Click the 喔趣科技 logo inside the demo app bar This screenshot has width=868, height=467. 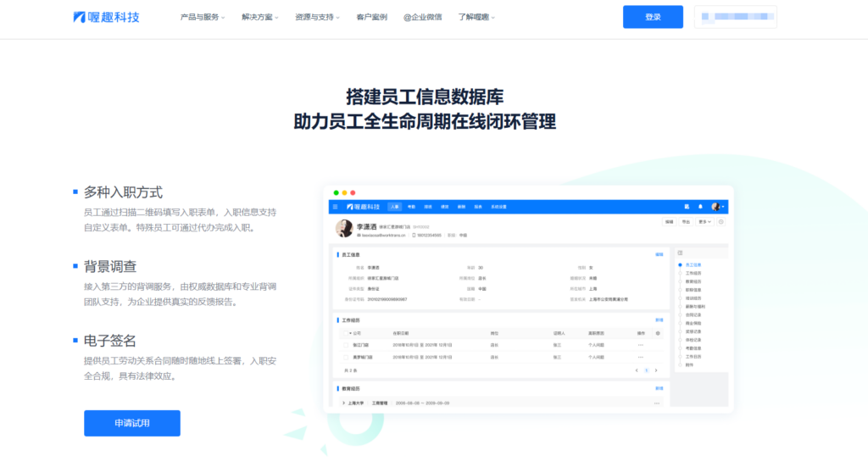363,207
